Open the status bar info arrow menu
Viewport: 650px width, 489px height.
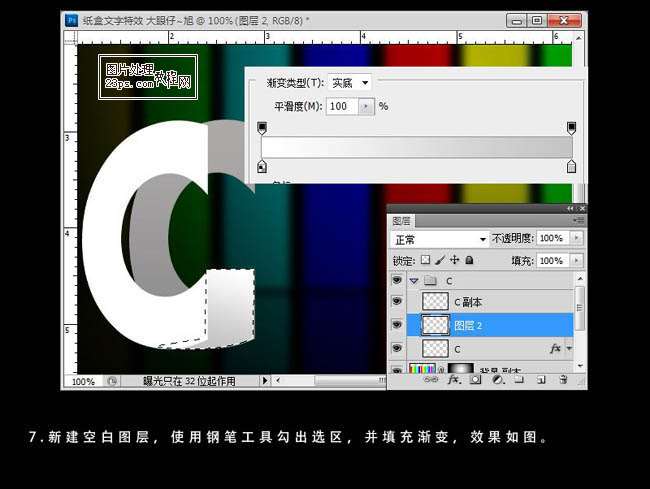point(264,380)
